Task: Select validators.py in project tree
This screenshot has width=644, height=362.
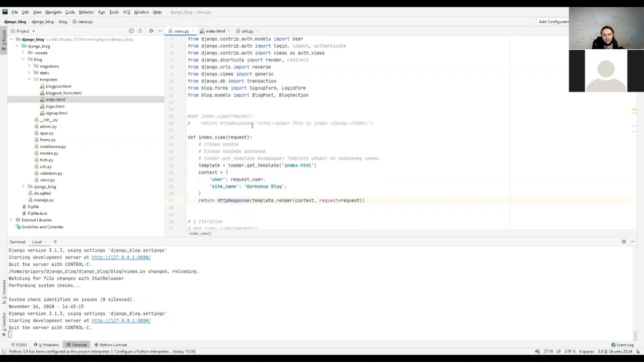Action: pos(51,173)
